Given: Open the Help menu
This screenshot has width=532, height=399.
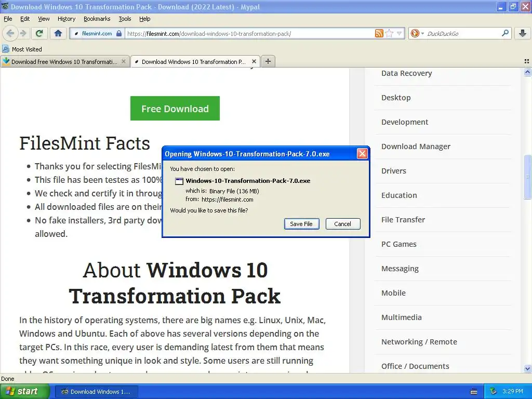Looking at the screenshot, I should 145,19.
